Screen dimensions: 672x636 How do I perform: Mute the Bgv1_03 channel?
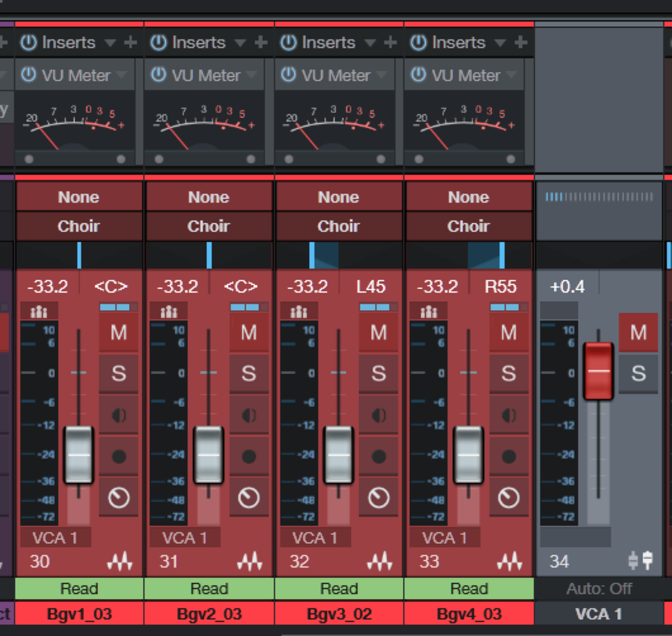(x=119, y=333)
